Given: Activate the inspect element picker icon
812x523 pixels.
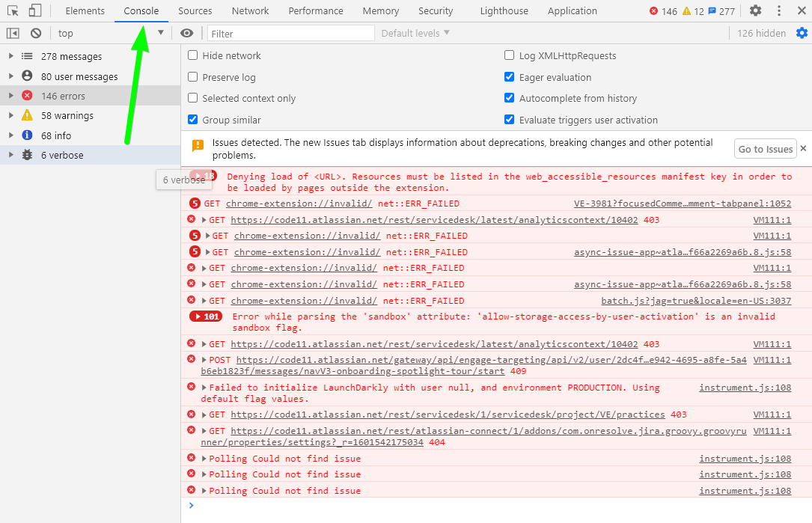Looking at the screenshot, I should pyautogui.click(x=13, y=11).
